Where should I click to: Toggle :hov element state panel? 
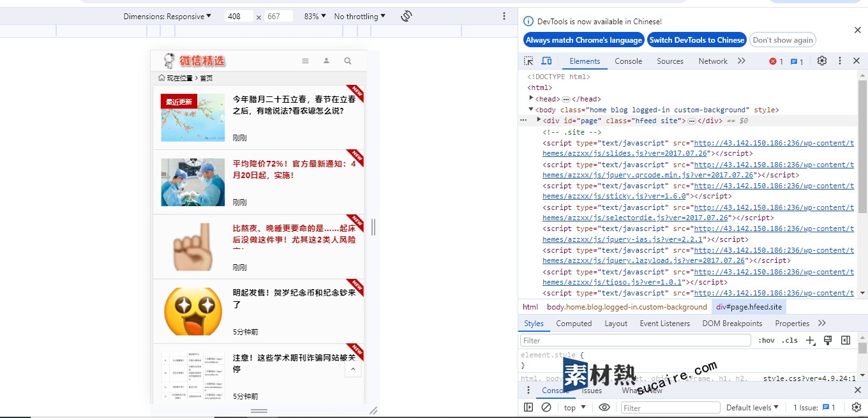click(767, 340)
